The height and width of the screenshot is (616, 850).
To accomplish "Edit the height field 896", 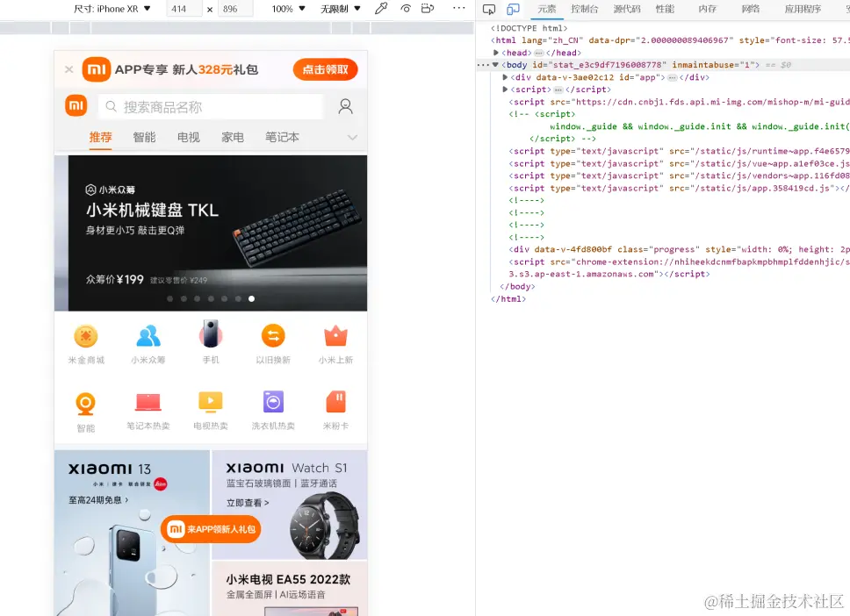I will (x=235, y=9).
